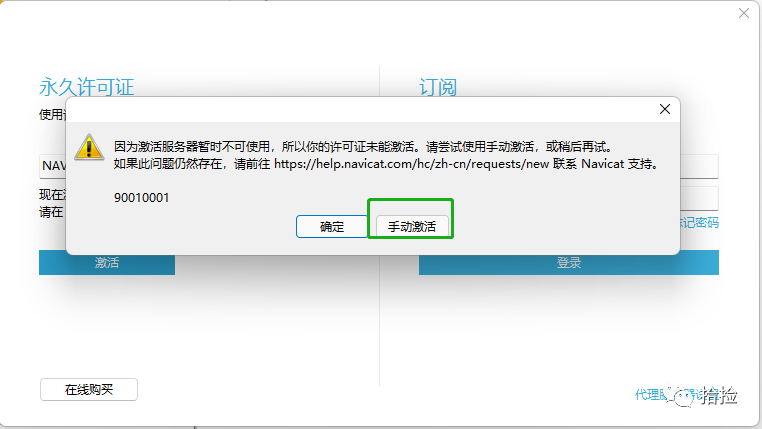Click the Navicat help URL text in dialog
This screenshot has width=762, height=429.
tap(411, 164)
